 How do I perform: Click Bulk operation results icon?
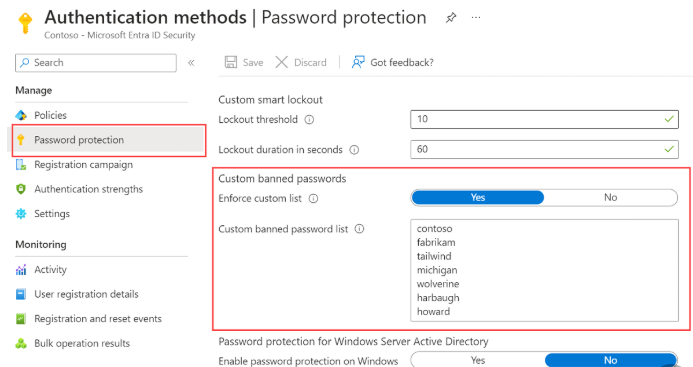click(x=21, y=344)
